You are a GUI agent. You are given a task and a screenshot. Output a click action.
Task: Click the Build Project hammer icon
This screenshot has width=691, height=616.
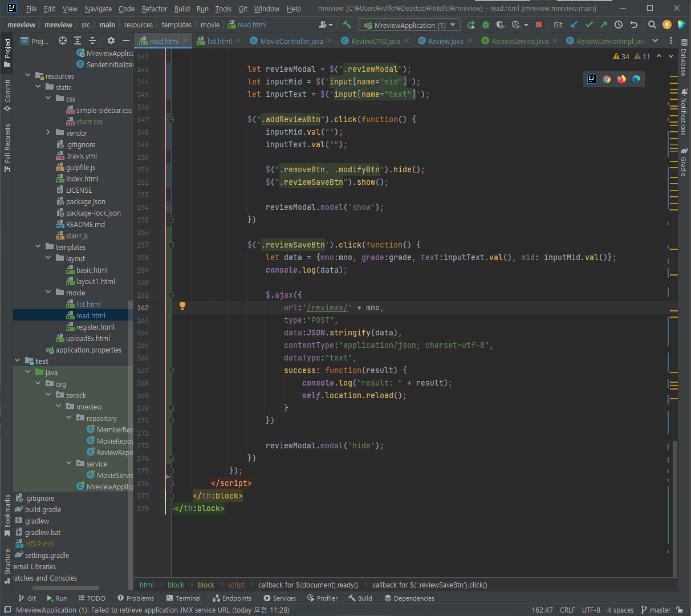pos(347,25)
